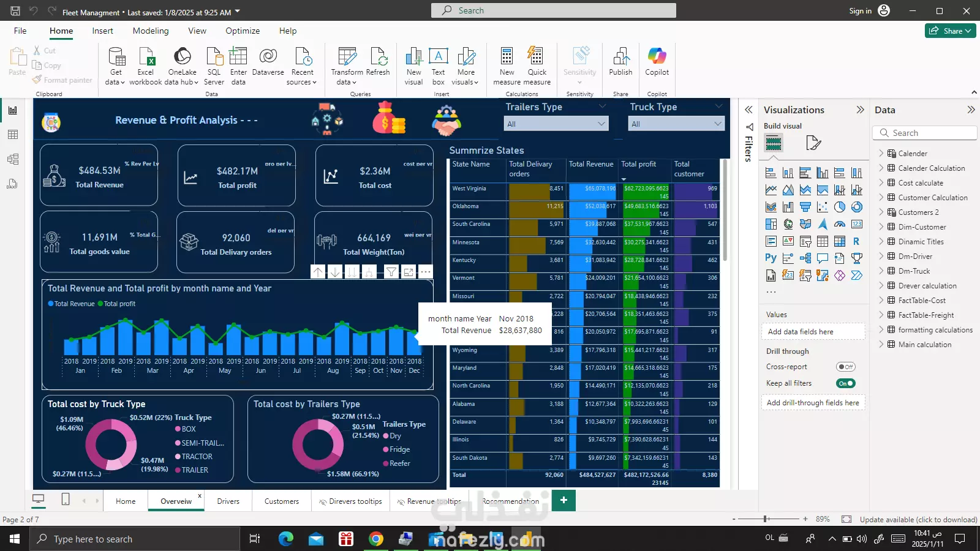Switch to Model view in left sidebar

click(x=13, y=159)
